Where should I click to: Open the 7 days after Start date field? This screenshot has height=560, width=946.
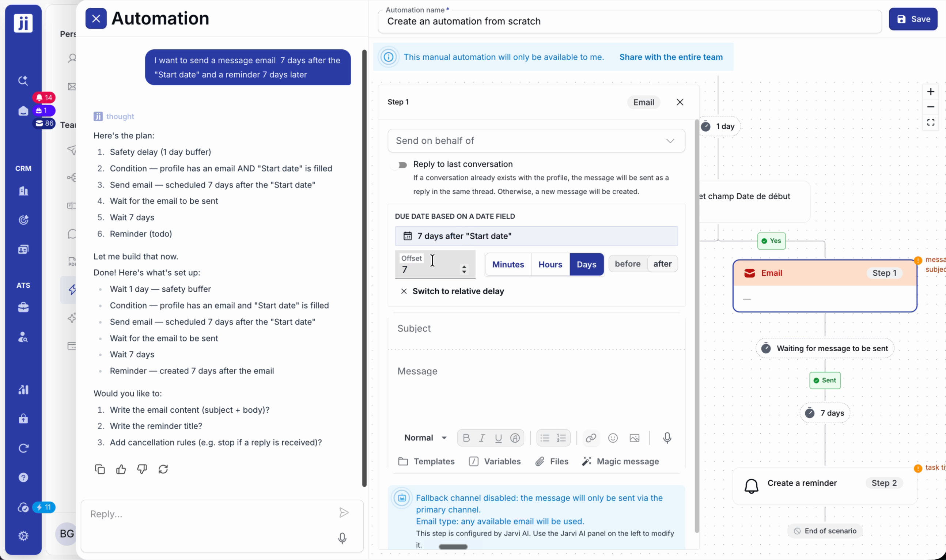coord(536,236)
